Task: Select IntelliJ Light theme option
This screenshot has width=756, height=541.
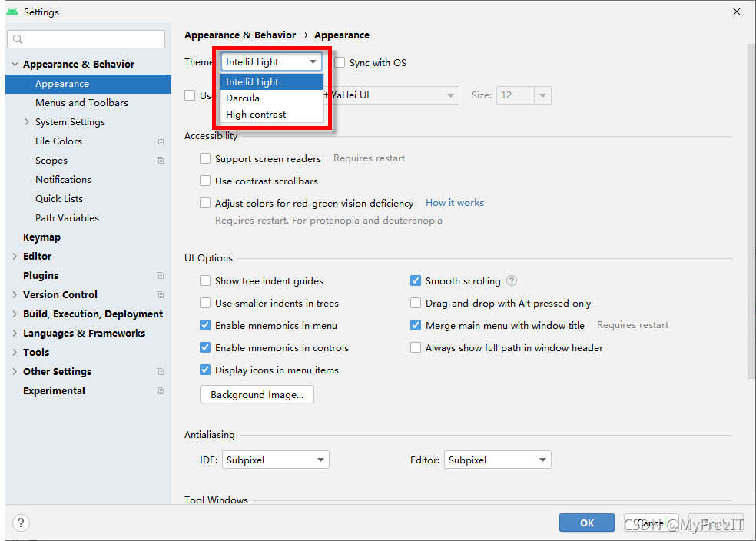Action: pos(271,82)
